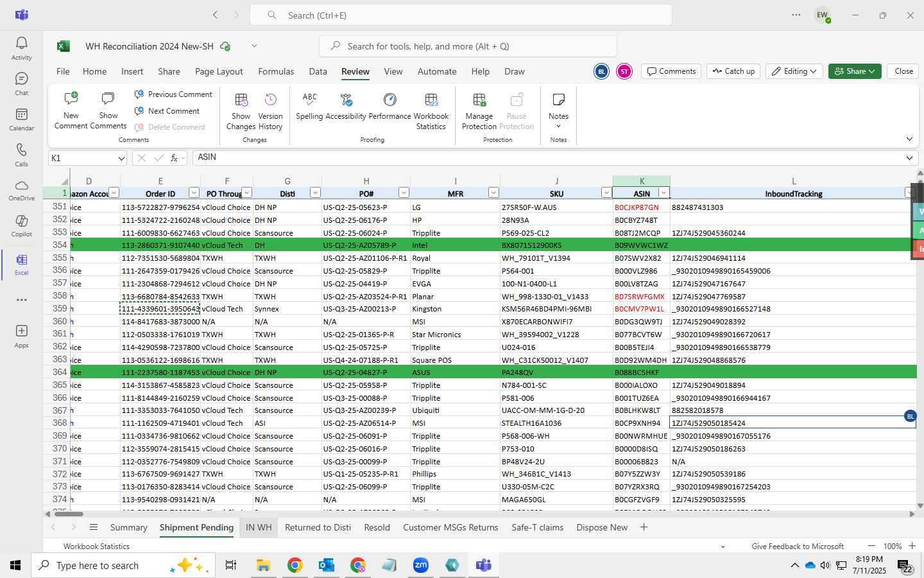
Task: Click ST collaborator avatar
Action: [624, 71]
